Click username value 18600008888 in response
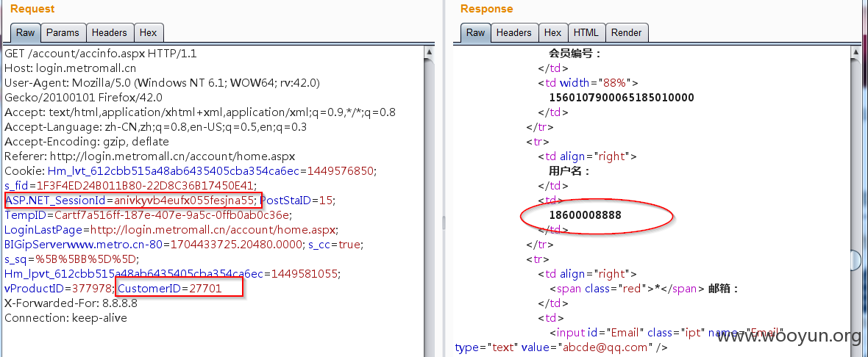The width and height of the screenshot is (868, 357). [585, 215]
